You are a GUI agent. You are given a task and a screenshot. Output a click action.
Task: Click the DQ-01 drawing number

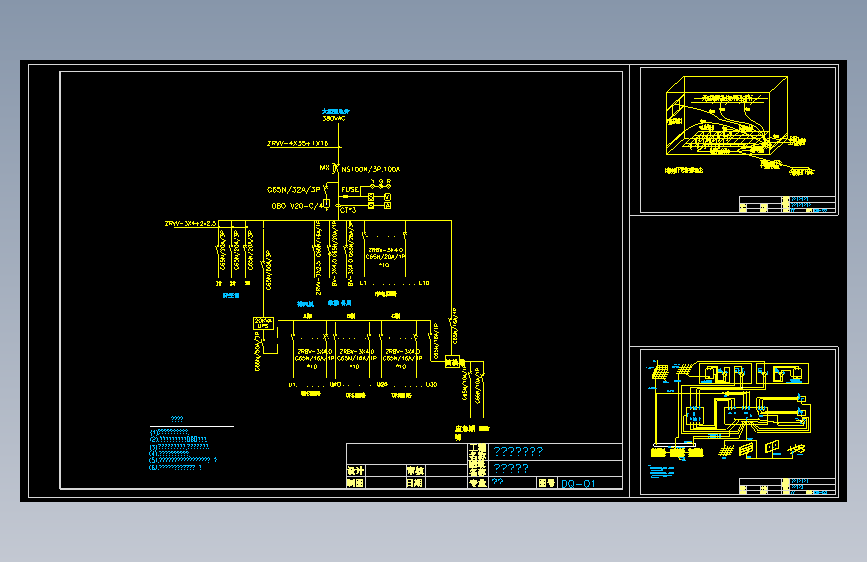coord(578,484)
